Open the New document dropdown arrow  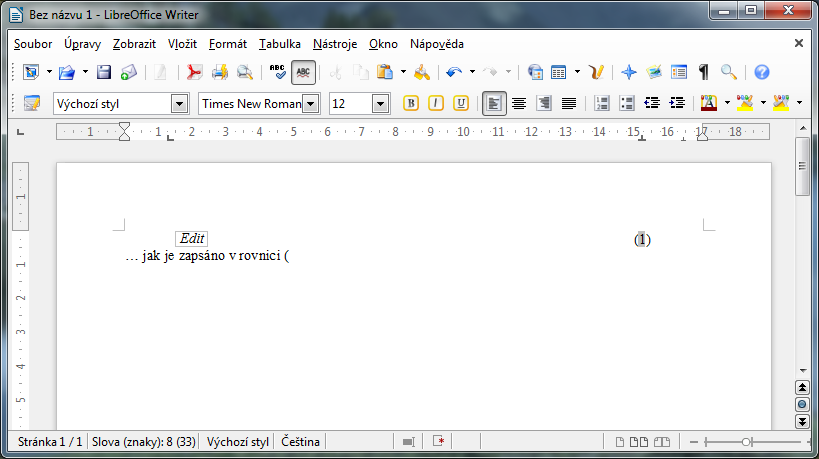point(49,72)
